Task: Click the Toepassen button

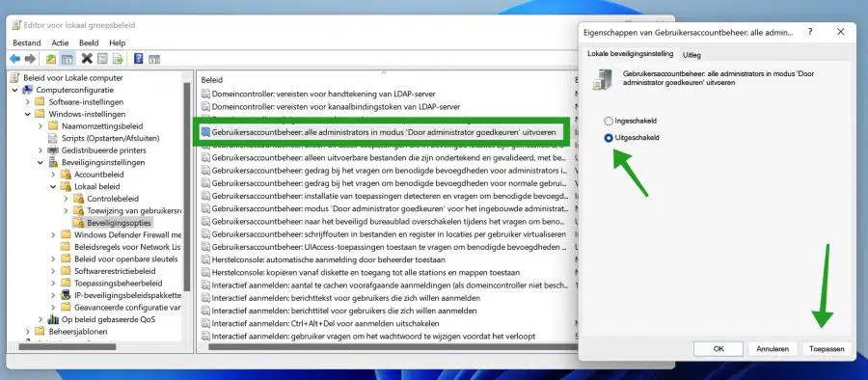Action: coord(827,349)
